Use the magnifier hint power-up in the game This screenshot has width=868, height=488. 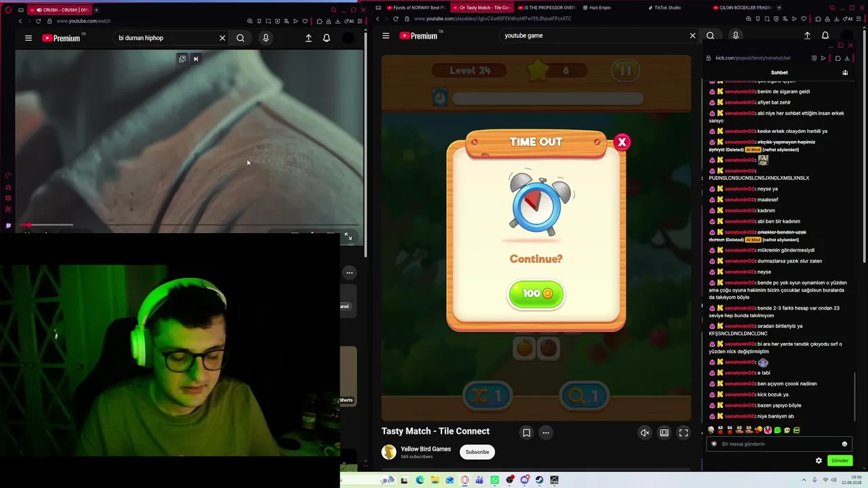coord(585,396)
